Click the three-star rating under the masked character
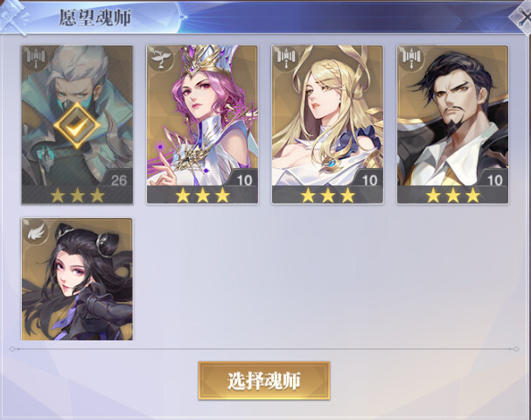 point(77,195)
